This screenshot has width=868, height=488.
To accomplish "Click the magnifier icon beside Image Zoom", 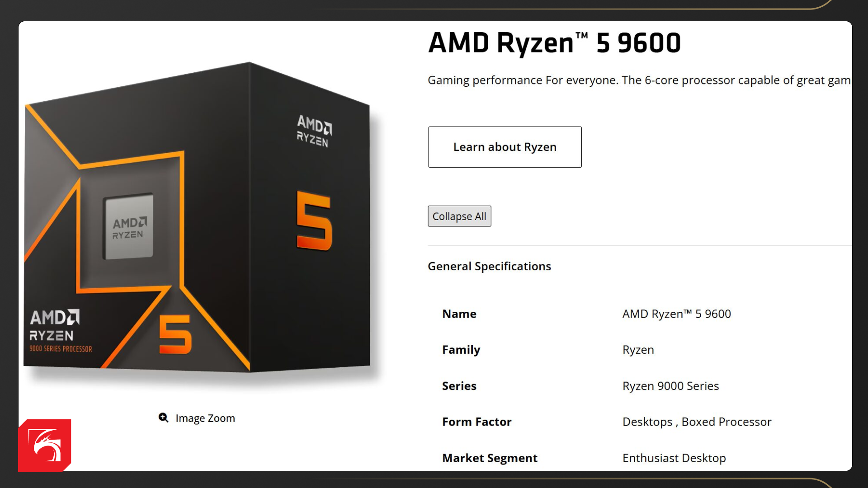I will click(x=163, y=418).
